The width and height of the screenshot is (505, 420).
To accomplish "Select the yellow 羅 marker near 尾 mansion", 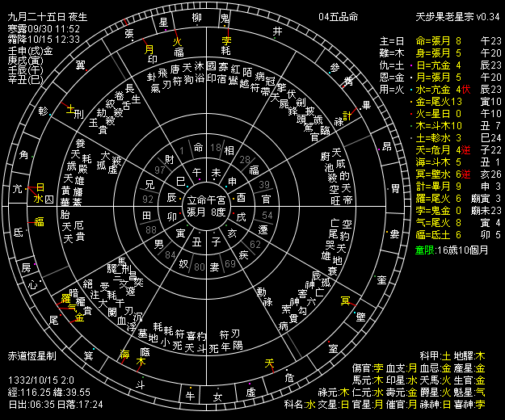I will 67,298.
